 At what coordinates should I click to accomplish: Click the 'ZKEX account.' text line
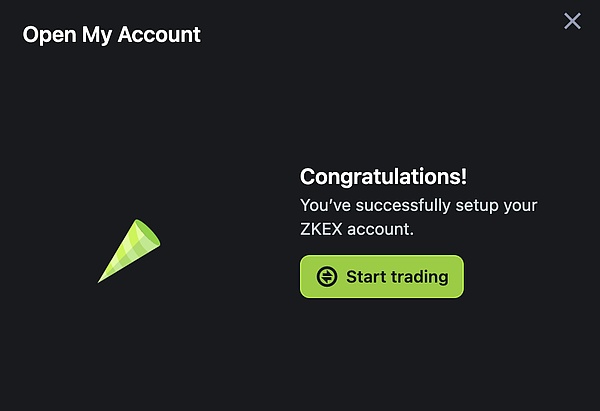click(x=357, y=229)
